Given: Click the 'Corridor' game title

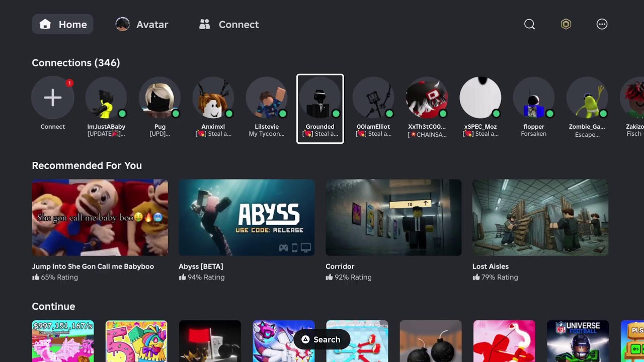Looking at the screenshot, I should point(340,266).
